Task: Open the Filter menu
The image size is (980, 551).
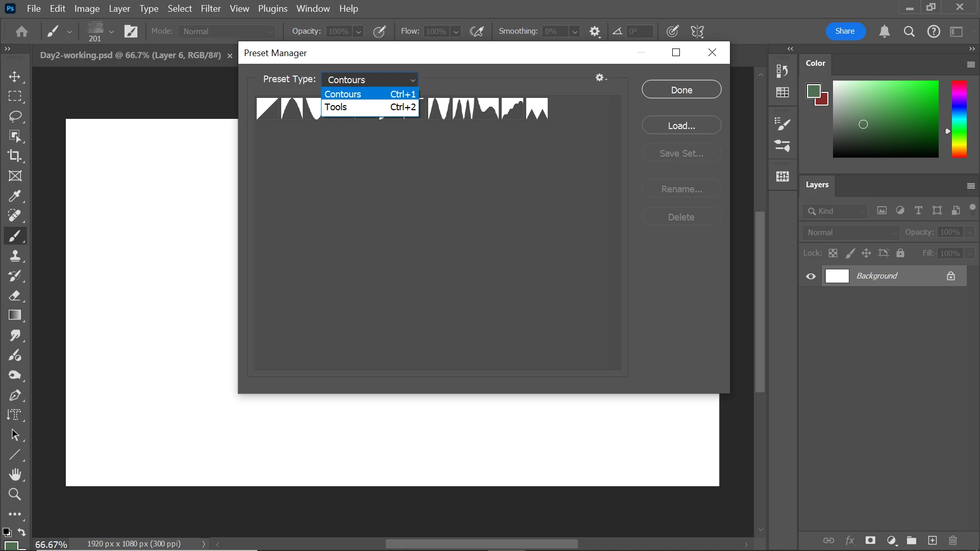Action: tap(210, 9)
